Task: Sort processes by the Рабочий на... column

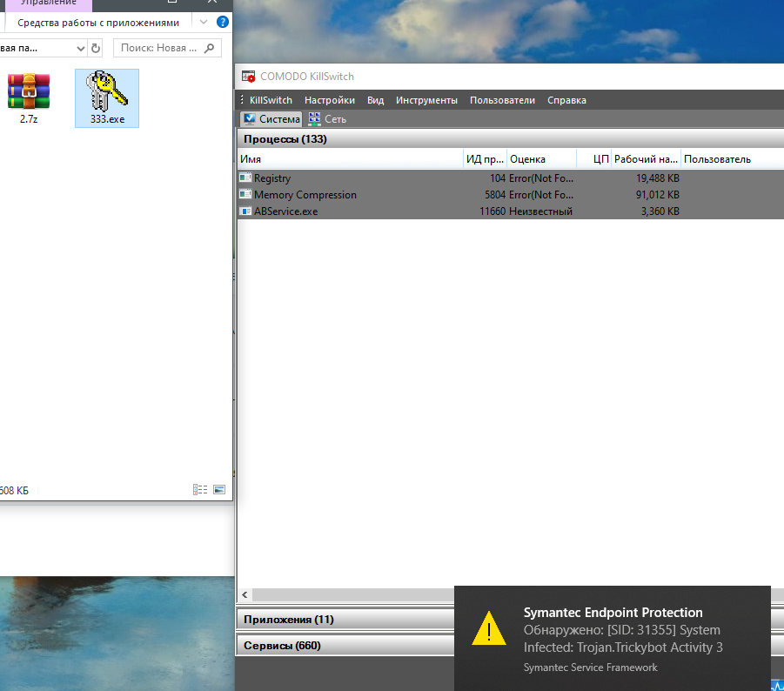Action: click(x=646, y=159)
